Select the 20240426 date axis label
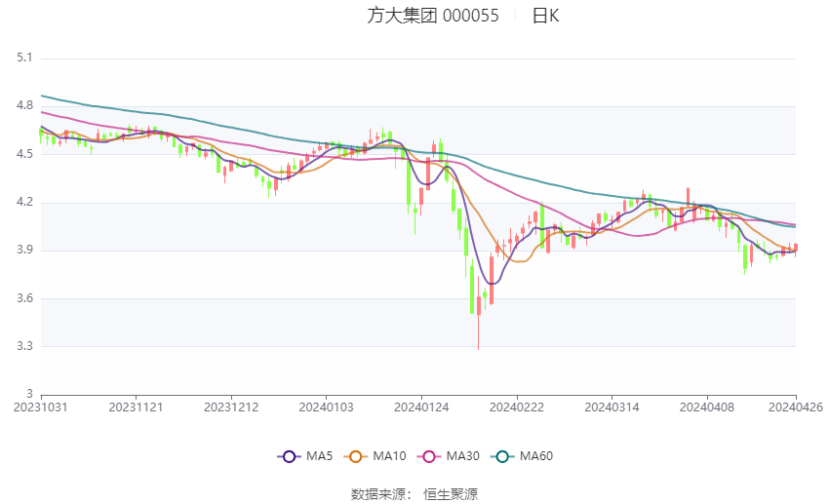Screen dimensions: 829x504 [796, 407]
